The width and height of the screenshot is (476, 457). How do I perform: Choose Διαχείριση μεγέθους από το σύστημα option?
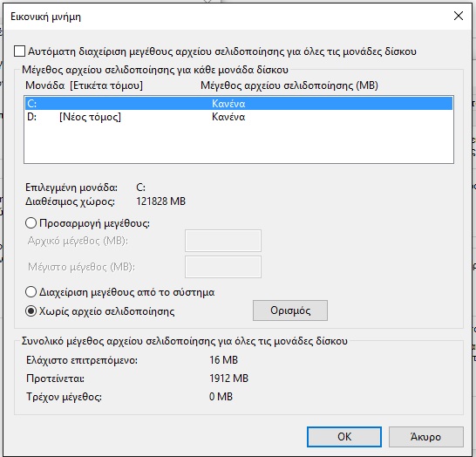click(x=31, y=292)
